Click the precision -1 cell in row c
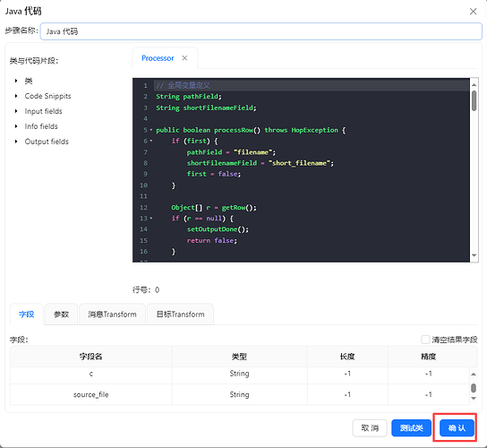This screenshot has height=448, width=487. [429, 374]
